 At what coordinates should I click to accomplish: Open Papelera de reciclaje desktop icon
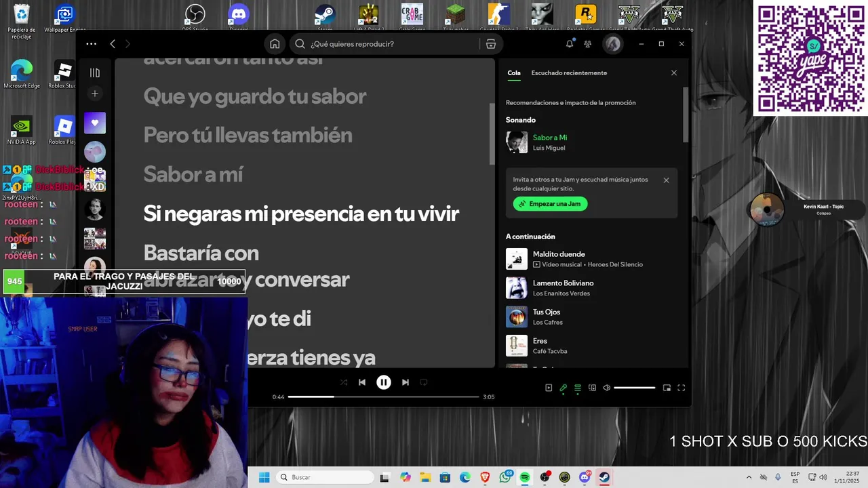click(22, 20)
